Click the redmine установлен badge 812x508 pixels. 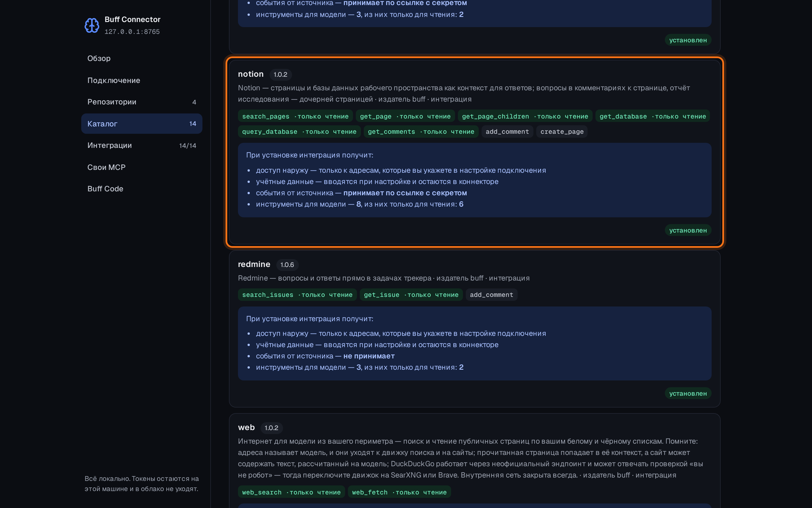pyautogui.click(x=688, y=393)
